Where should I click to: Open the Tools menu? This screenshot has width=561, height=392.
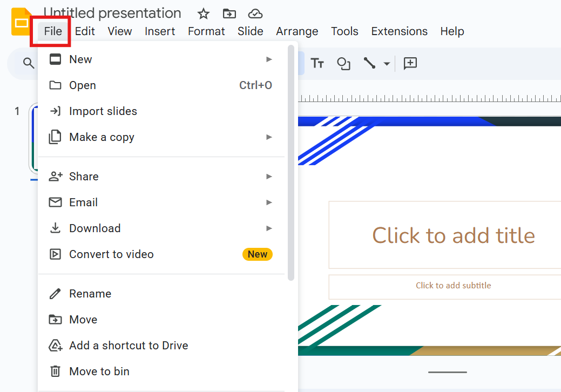344,31
